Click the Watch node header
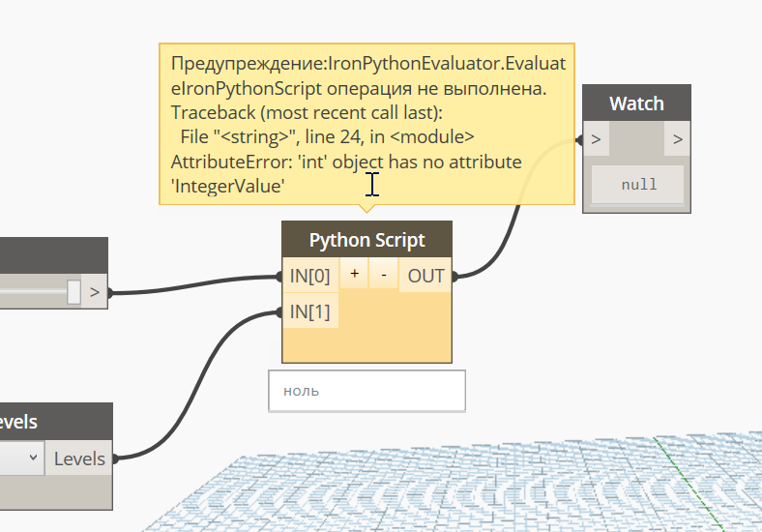 tap(636, 103)
